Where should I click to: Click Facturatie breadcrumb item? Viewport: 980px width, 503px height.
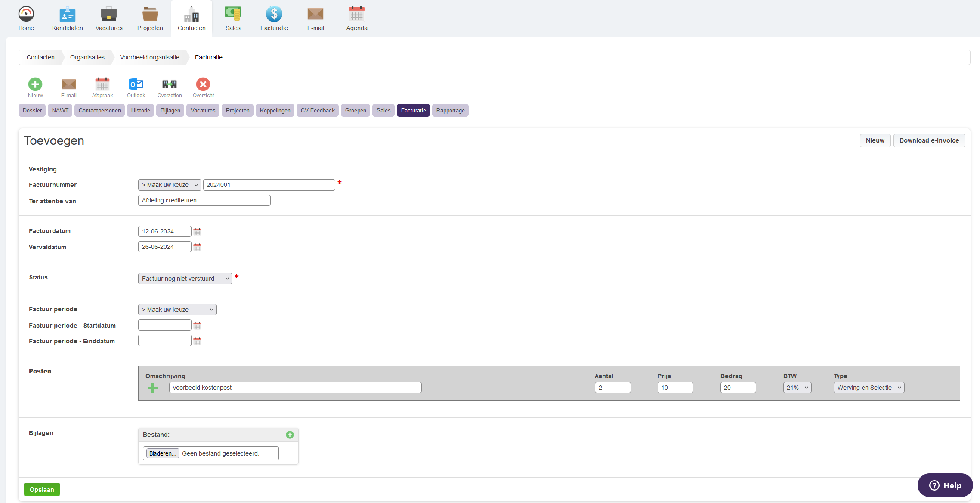(209, 57)
